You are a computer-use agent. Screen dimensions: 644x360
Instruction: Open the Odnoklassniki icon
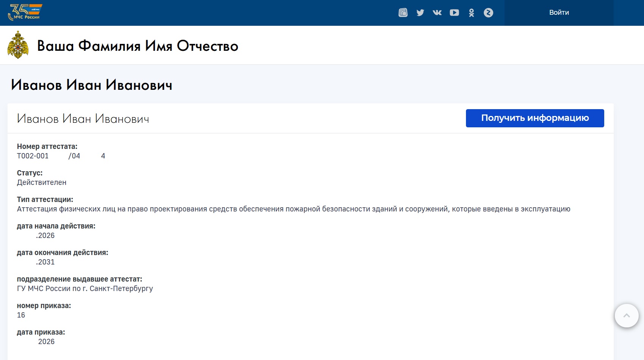[x=471, y=12]
